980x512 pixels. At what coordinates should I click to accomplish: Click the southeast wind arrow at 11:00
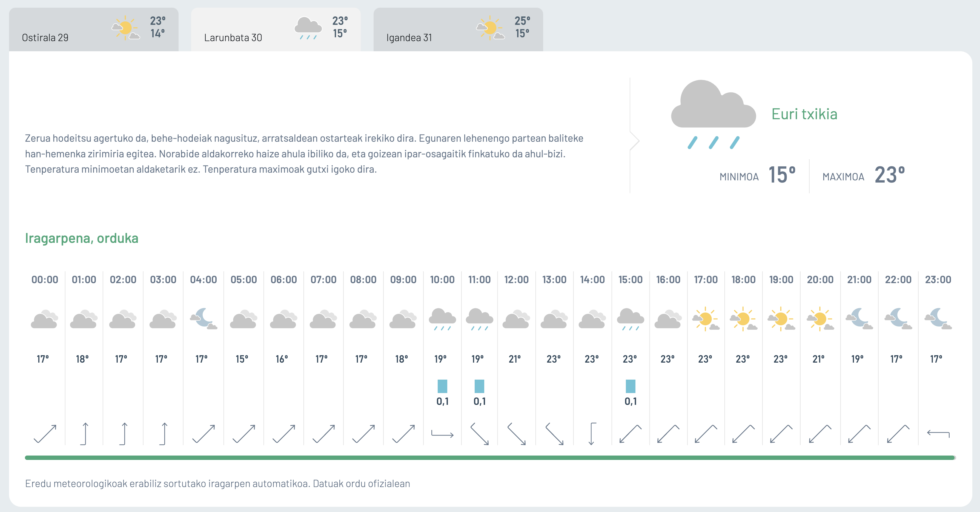click(x=480, y=434)
